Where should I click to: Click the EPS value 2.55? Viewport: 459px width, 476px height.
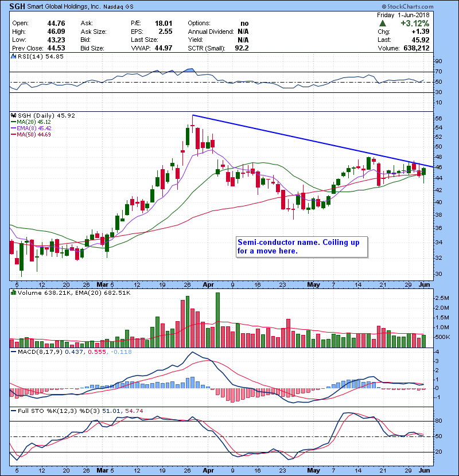(x=165, y=32)
